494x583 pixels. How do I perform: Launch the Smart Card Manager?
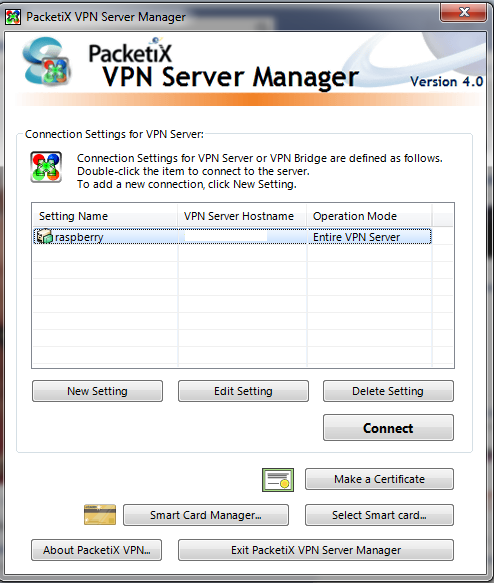pos(206,515)
